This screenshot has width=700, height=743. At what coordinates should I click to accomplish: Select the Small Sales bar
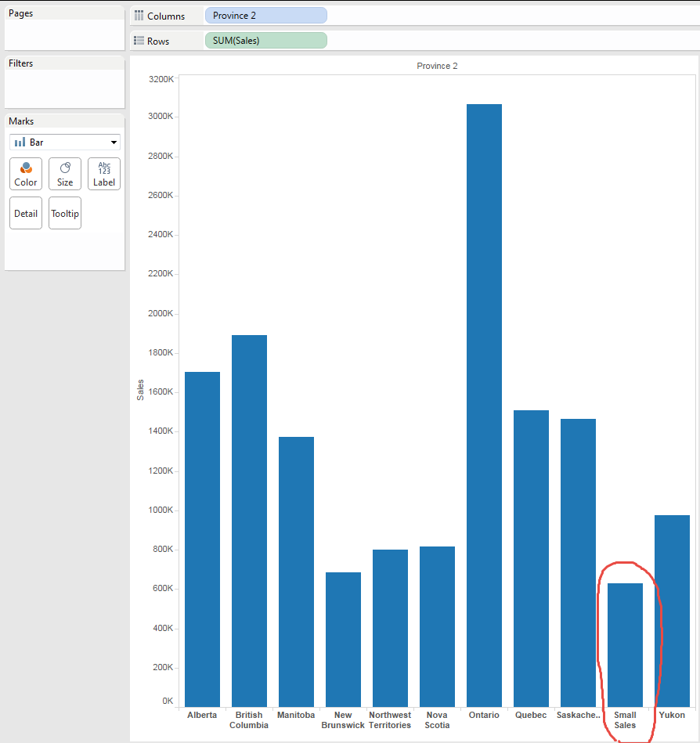click(x=625, y=645)
